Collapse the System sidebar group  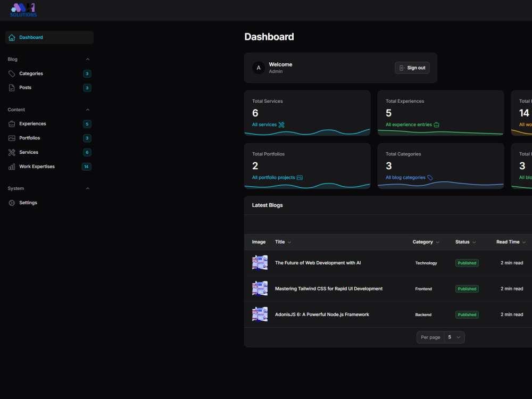tap(88, 188)
